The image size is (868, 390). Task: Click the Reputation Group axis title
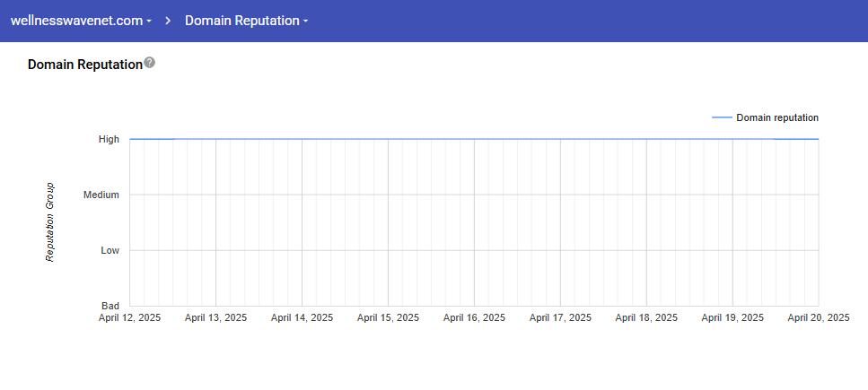pyautogui.click(x=50, y=222)
